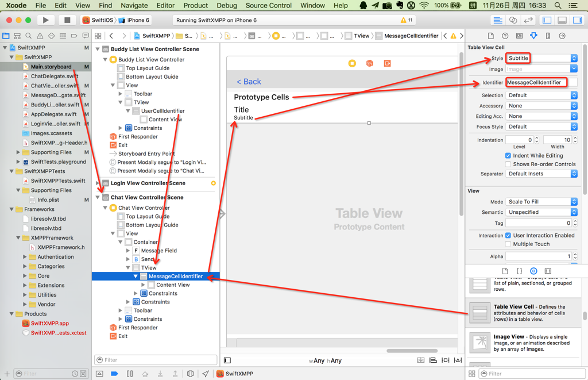Open the File Template library
This screenshot has height=380, width=588.
(x=505, y=271)
